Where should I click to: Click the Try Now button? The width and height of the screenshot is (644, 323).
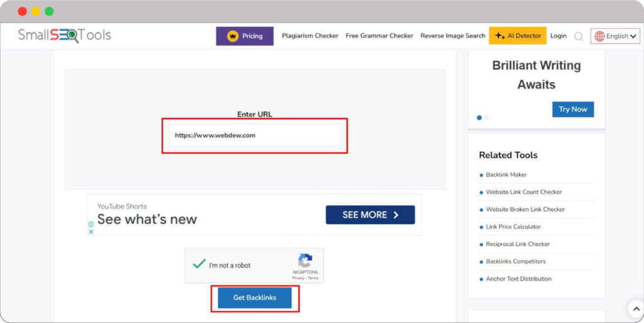point(573,110)
